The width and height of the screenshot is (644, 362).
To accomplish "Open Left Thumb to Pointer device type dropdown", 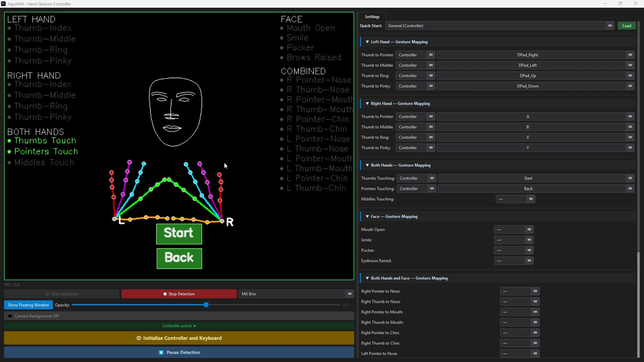I will coord(415,55).
